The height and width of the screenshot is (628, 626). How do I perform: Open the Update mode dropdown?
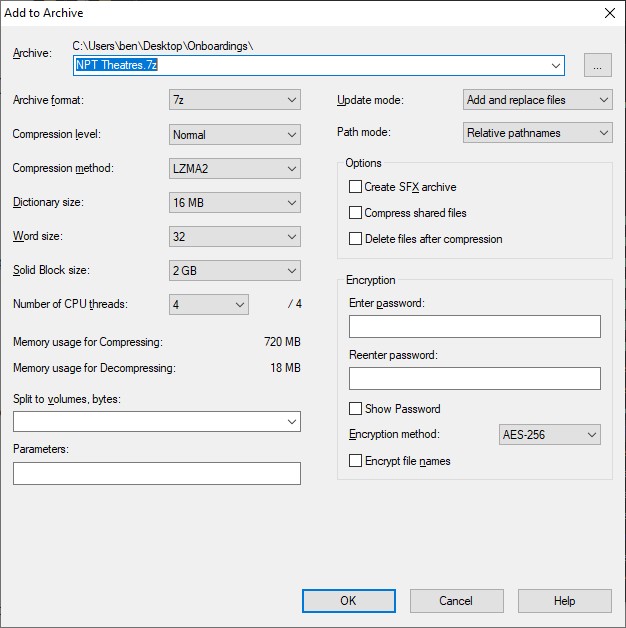pos(537,100)
